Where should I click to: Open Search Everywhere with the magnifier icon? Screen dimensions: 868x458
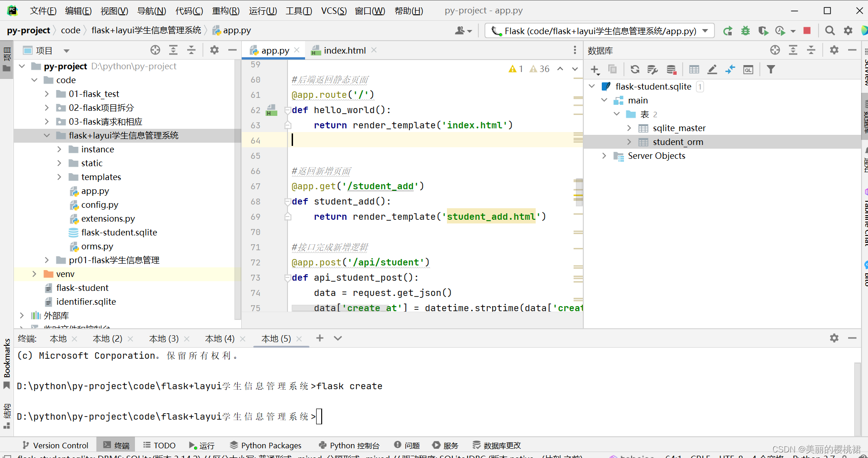[830, 30]
